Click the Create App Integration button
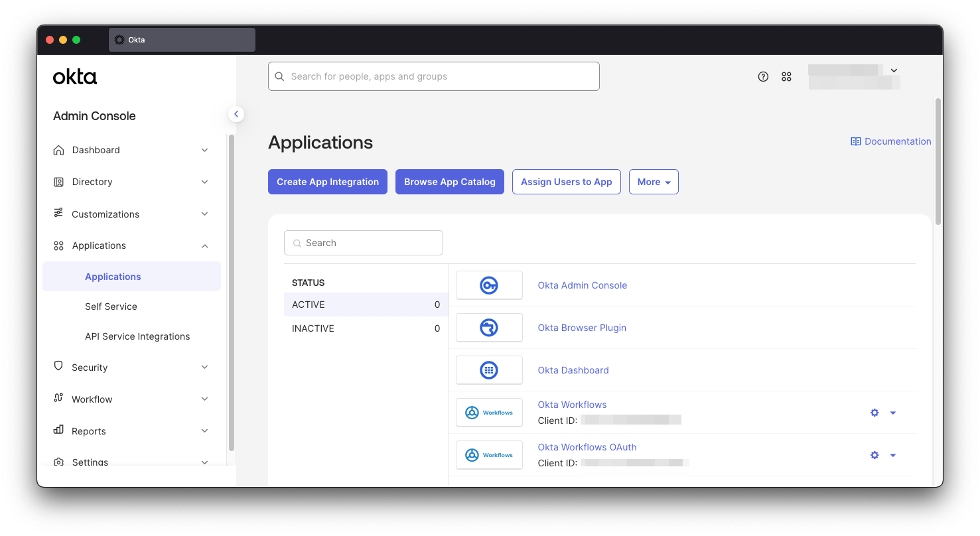 click(327, 182)
